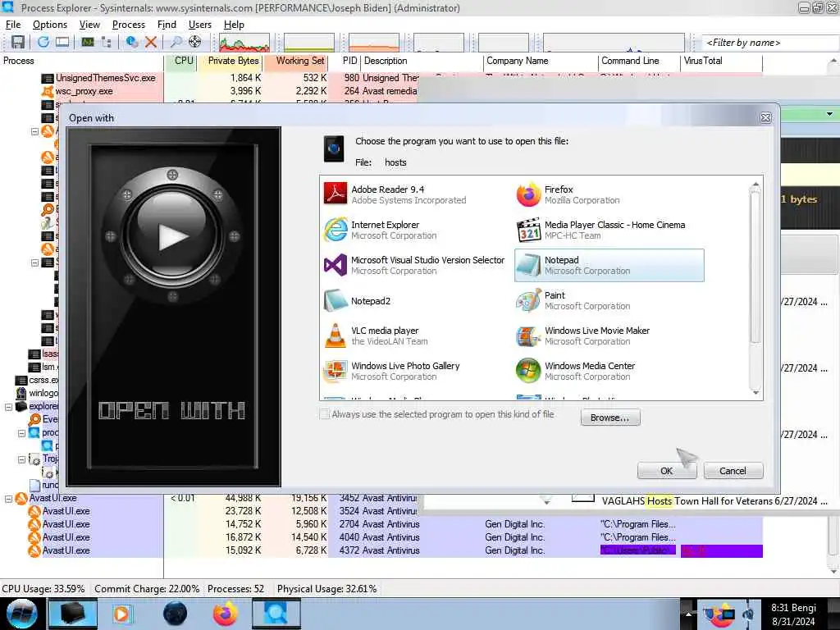Open the Options menu
840x630 pixels.
pyautogui.click(x=50, y=25)
